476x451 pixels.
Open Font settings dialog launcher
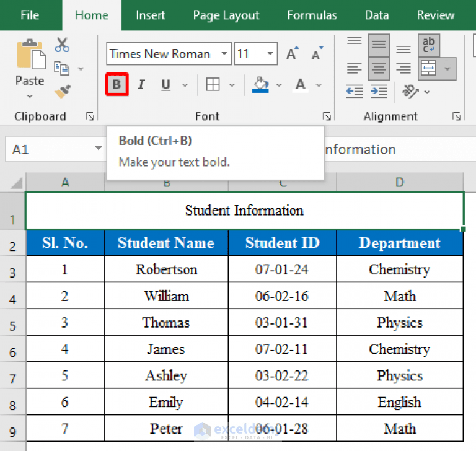click(x=327, y=116)
